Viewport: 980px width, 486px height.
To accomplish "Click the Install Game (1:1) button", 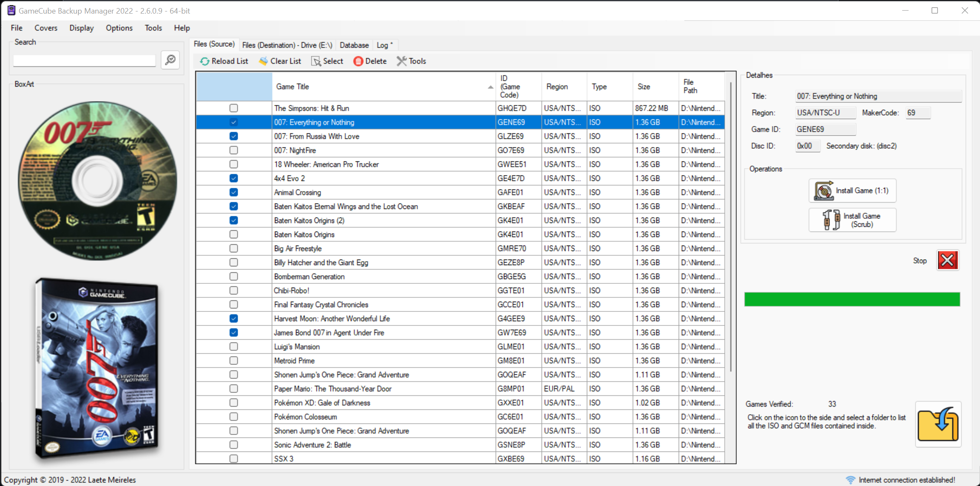I will [x=852, y=190].
